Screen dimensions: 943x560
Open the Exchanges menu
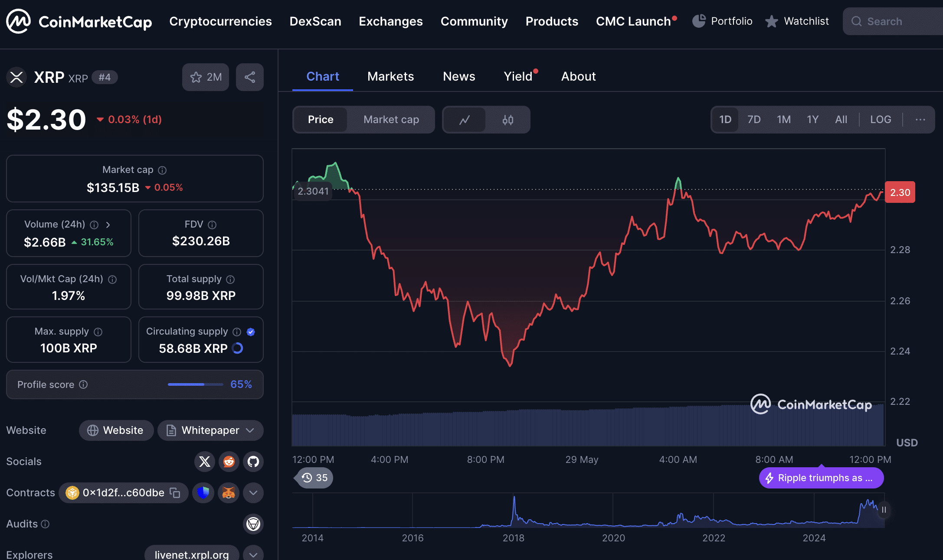[390, 21]
